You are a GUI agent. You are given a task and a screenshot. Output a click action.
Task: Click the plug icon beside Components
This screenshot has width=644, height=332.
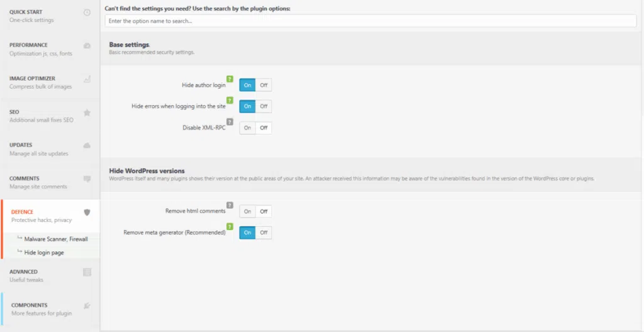click(x=87, y=306)
